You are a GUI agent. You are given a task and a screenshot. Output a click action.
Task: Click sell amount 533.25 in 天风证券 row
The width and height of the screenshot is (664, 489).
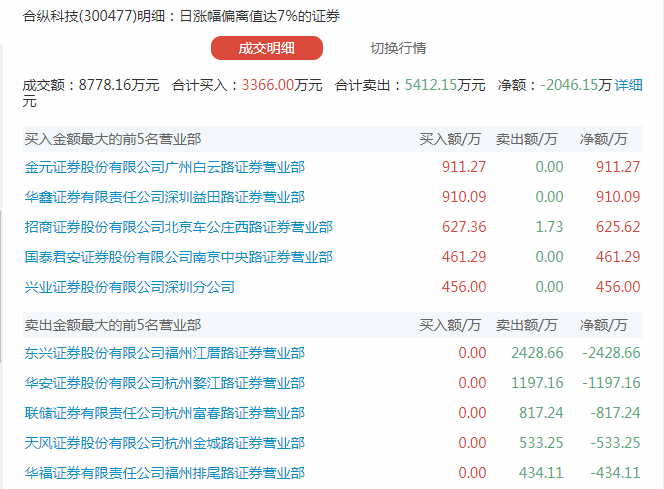point(541,443)
